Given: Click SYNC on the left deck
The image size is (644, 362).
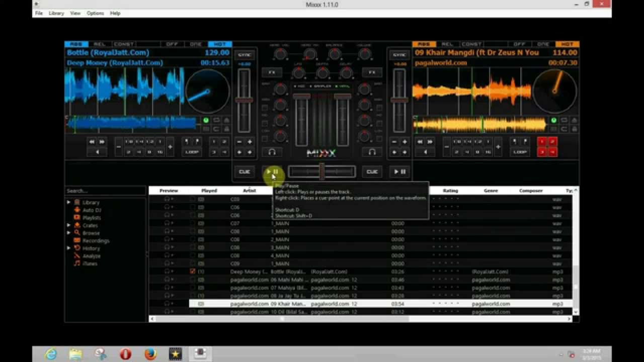Looking at the screenshot, I should tap(245, 55).
